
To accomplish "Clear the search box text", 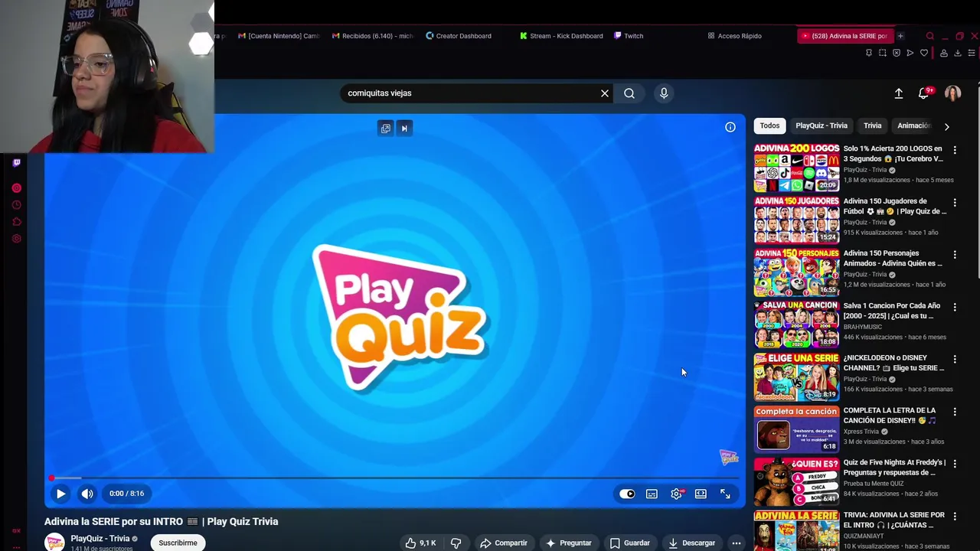I will tap(605, 93).
